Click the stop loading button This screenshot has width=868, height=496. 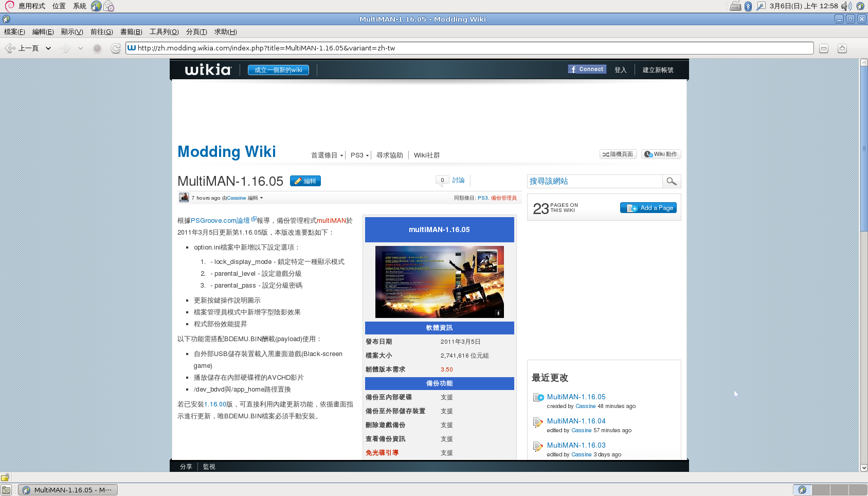point(97,48)
